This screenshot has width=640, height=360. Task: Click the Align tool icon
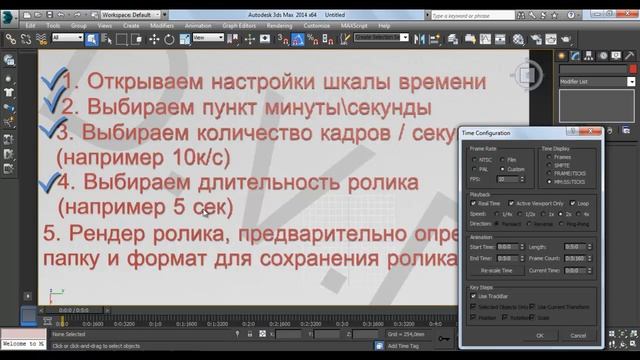pyautogui.click(x=434, y=39)
